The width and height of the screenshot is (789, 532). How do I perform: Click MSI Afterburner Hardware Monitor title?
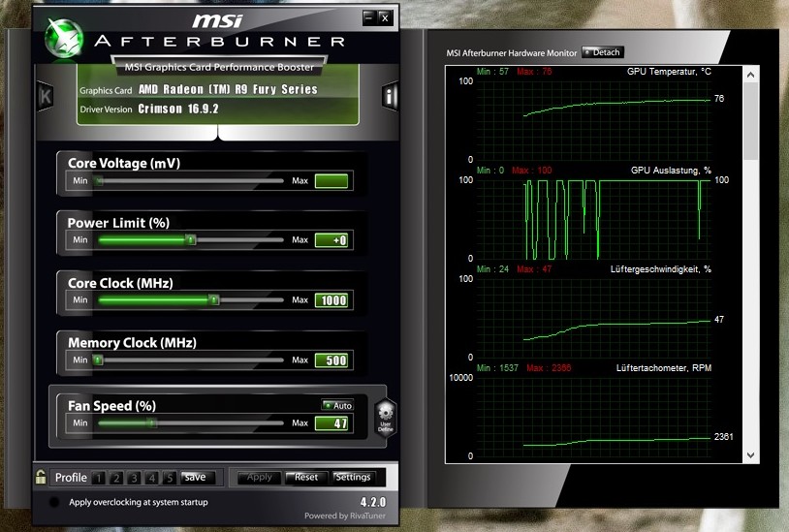click(x=511, y=52)
